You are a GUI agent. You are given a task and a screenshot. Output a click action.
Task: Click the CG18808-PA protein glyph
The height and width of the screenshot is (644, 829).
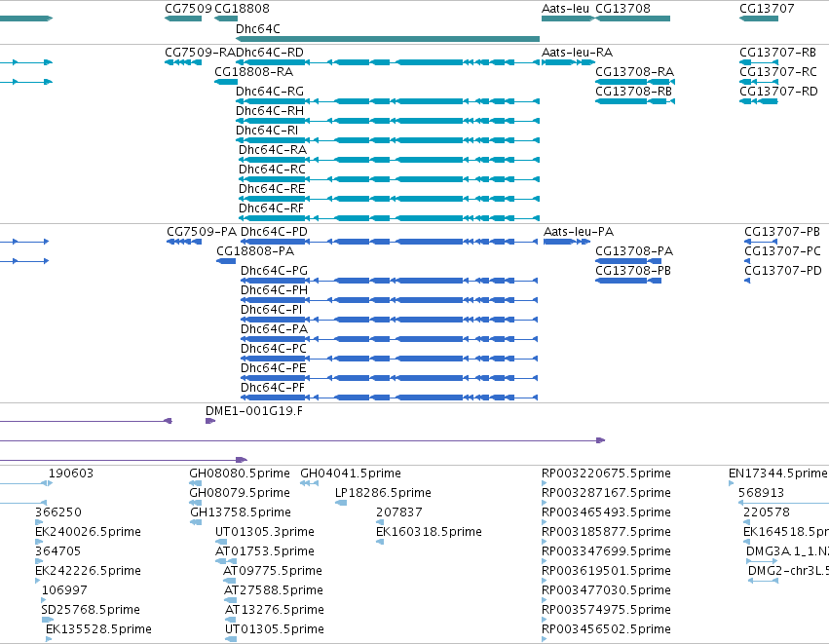coord(226,261)
